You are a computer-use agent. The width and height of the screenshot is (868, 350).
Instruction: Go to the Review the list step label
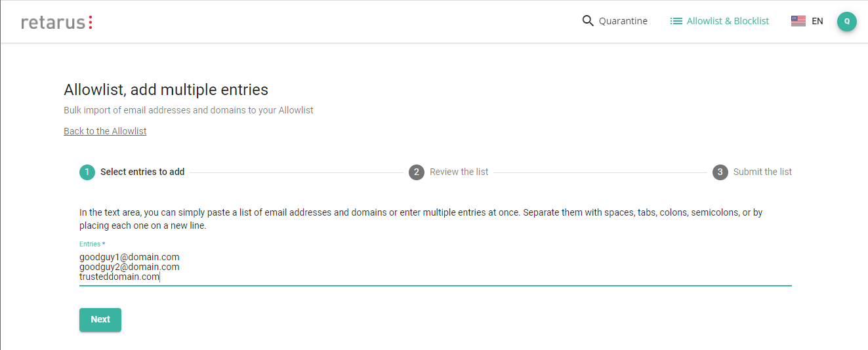[459, 172]
